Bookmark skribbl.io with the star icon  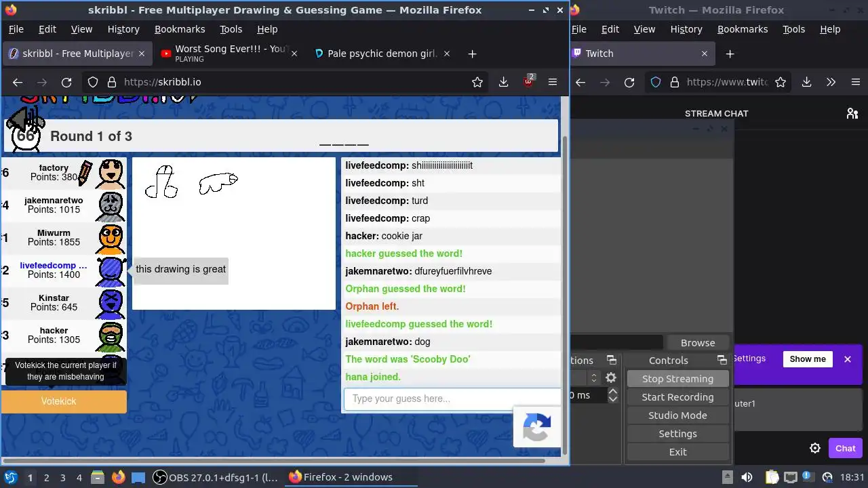click(x=477, y=82)
